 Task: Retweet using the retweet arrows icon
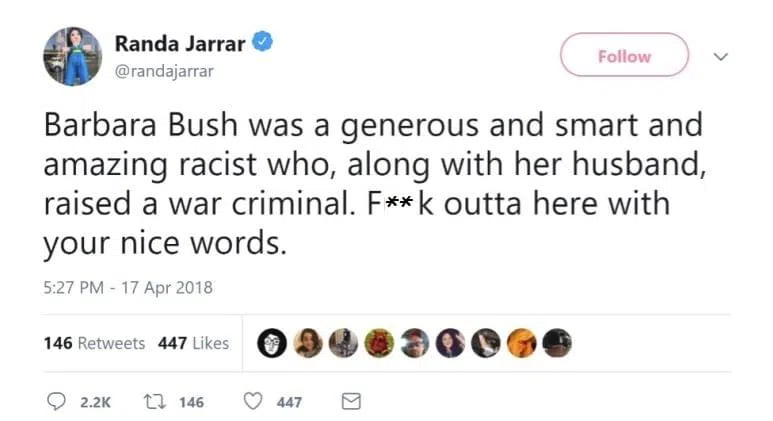coord(155,402)
